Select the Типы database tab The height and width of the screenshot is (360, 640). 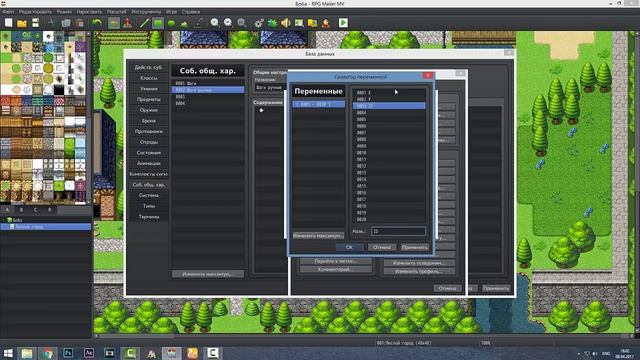149,206
